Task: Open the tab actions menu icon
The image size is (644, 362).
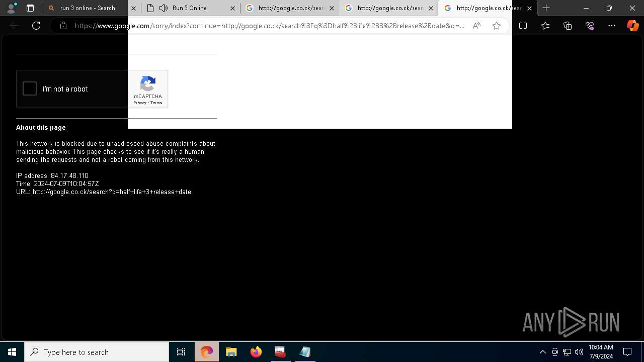Action: pyautogui.click(x=30, y=8)
